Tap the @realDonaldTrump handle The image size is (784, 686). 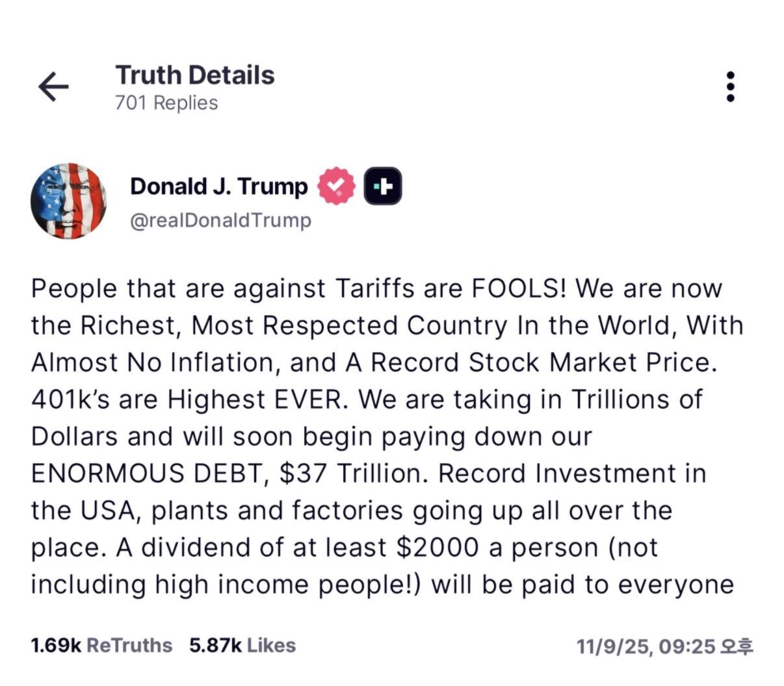click(220, 221)
